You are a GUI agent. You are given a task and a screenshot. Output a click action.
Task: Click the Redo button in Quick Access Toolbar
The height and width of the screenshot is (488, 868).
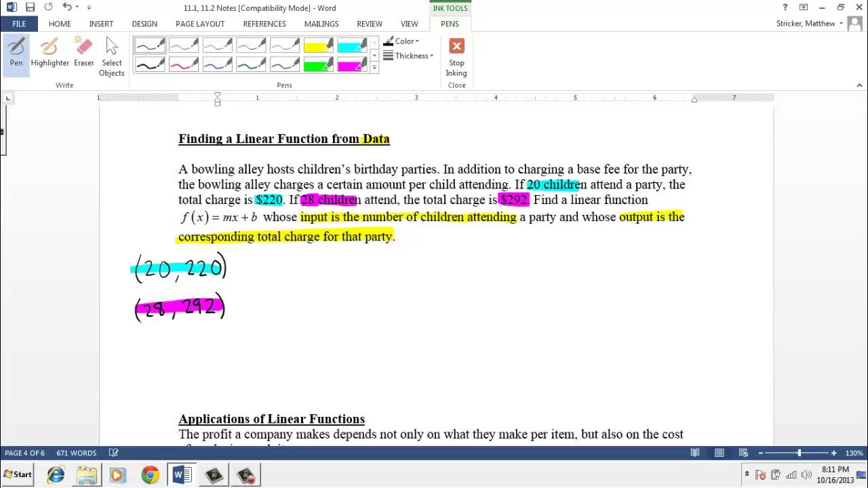(x=48, y=7)
